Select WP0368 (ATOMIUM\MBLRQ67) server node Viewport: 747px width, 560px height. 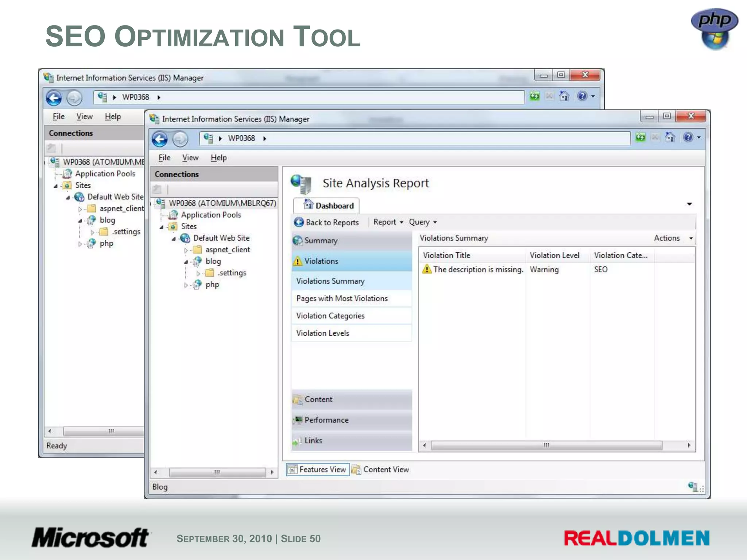[x=222, y=203]
